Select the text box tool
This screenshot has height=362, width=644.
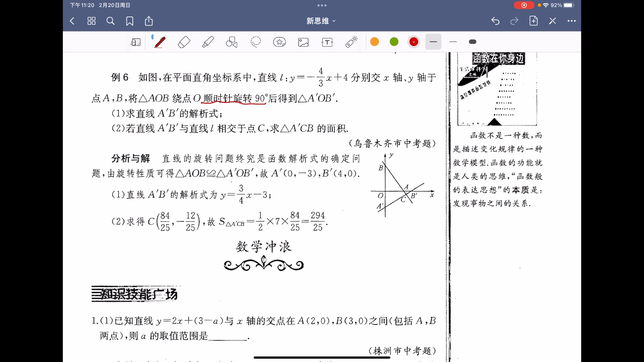tap(327, 42)
